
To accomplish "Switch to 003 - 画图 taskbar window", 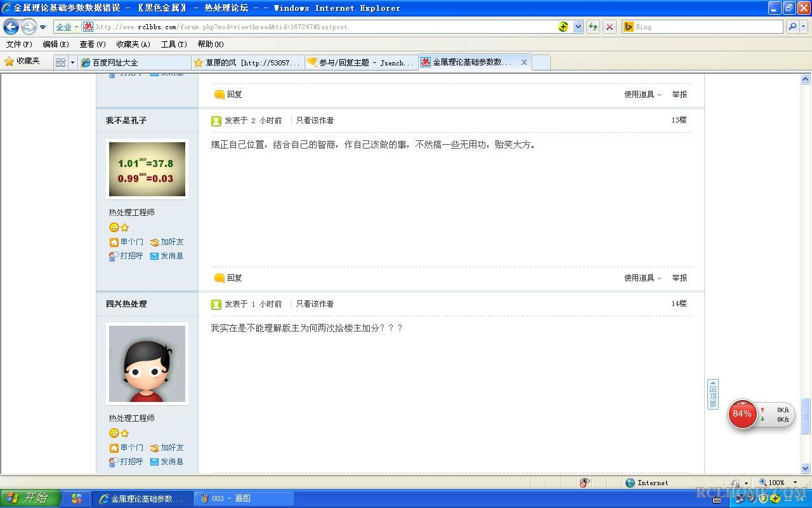I will pos(244,498).
